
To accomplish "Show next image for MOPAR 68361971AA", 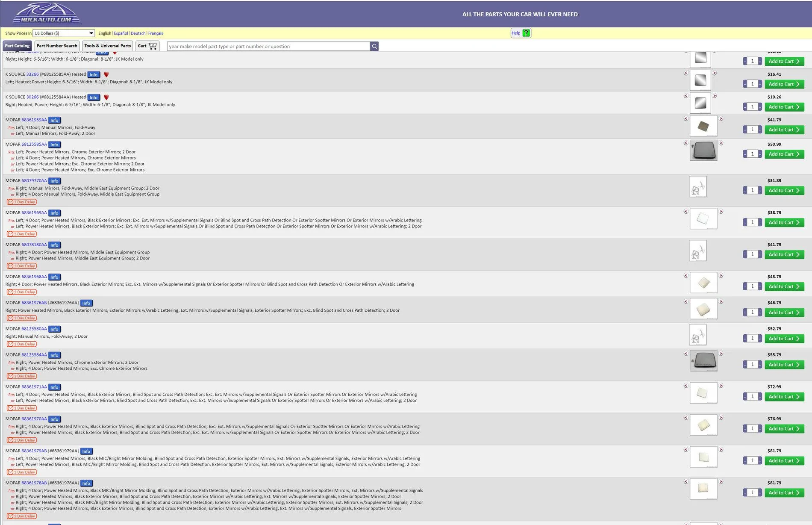I will pos(721,386).
